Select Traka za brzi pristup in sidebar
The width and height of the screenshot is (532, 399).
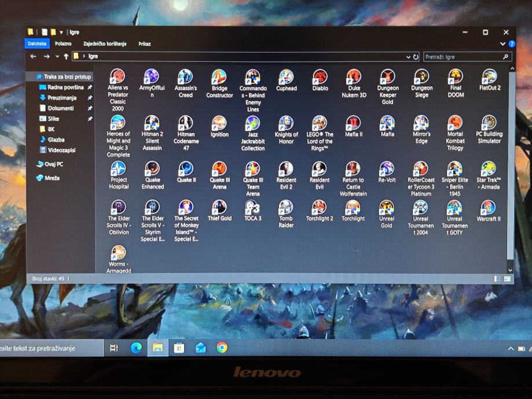click(x=63, y=76)
